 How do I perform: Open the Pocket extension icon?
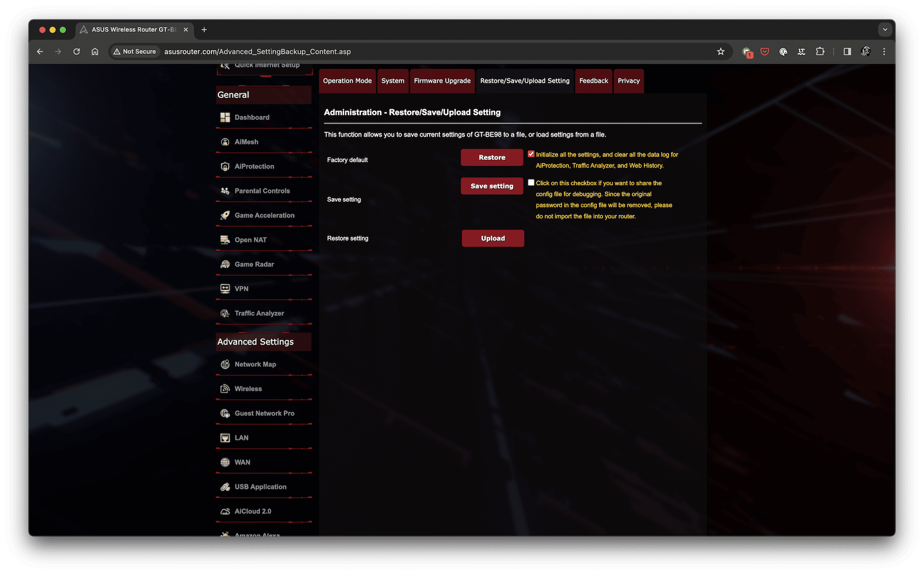(x=765, y=51)
